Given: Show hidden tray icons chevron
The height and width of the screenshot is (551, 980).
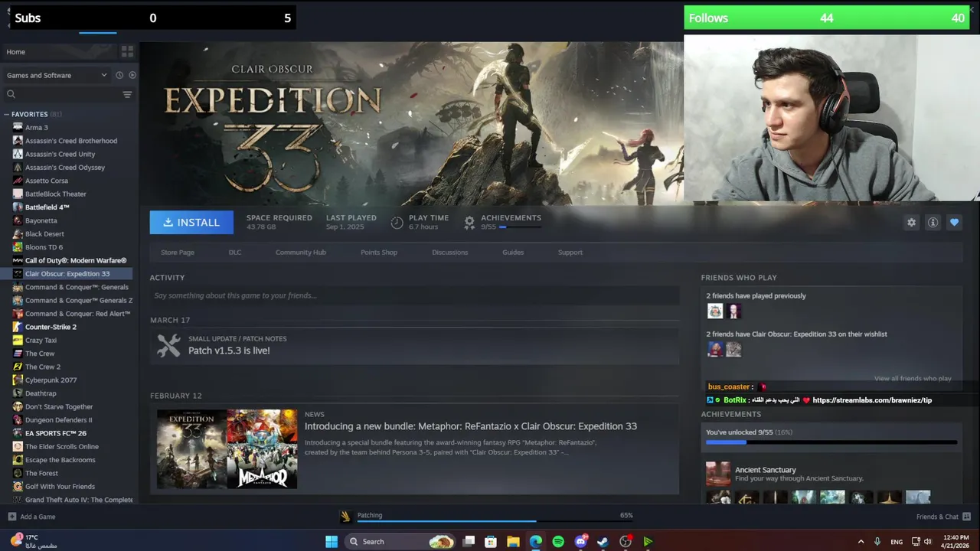Looking at the screenshot, I should pyautogui.click(x=861, y=541).
